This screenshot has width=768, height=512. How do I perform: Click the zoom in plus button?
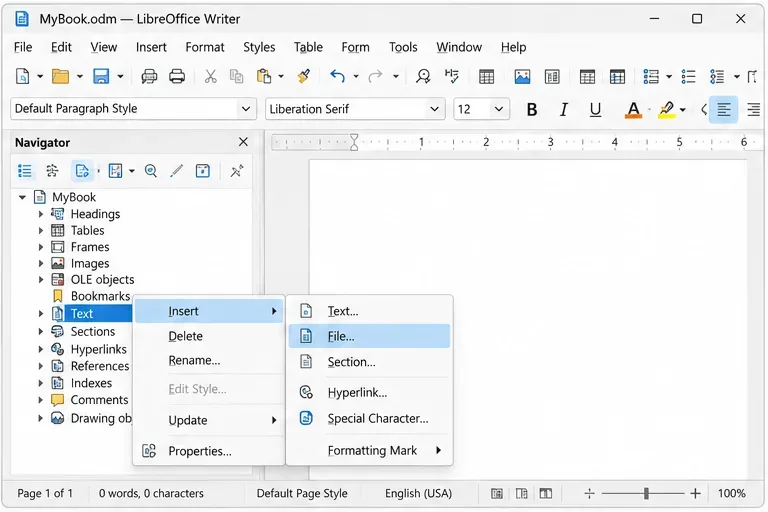pos(696,493)
